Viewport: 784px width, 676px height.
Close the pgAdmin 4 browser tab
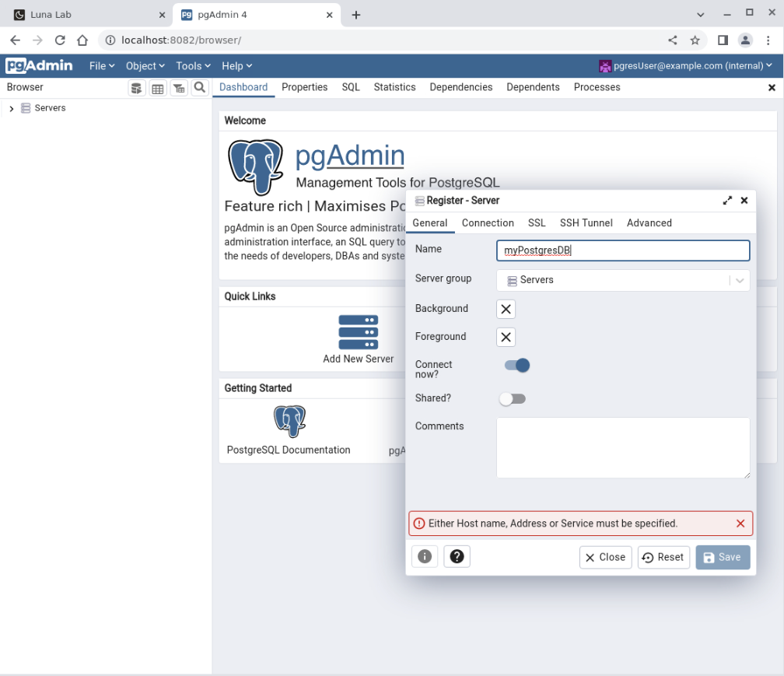pyautogui.click(x=329, y=15)
